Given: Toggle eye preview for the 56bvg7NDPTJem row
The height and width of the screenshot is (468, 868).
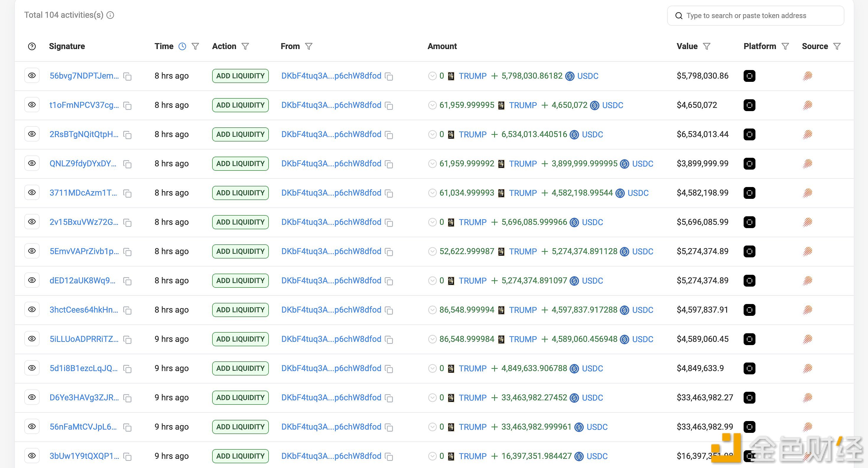Looking at the screenshot, I should point(32,75).
